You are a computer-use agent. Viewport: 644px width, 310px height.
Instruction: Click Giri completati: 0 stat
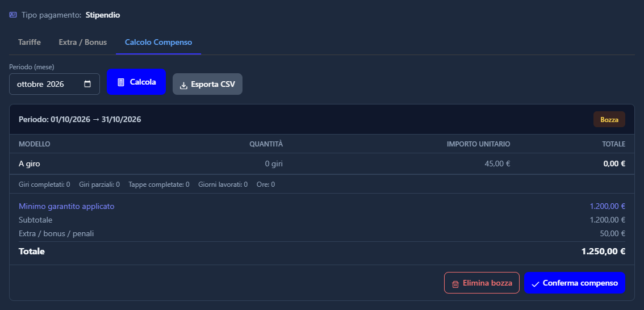coord(44,185)
